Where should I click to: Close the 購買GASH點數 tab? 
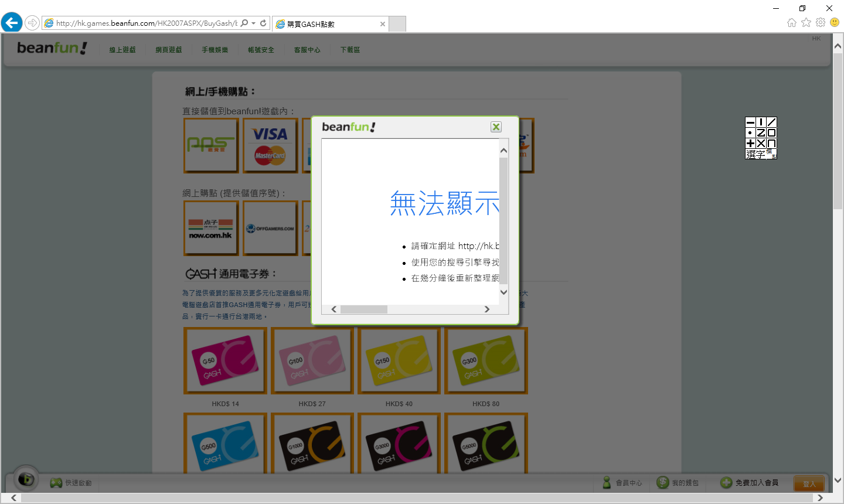click(x=383, y=24)
